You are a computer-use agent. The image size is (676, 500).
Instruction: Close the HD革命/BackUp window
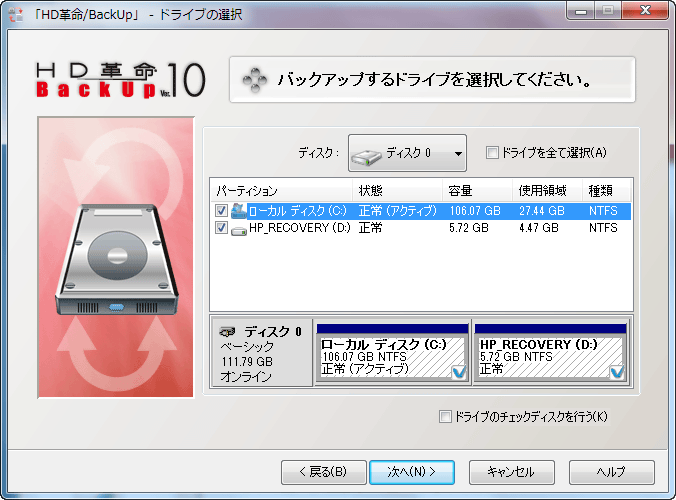(x=645, y=10)
